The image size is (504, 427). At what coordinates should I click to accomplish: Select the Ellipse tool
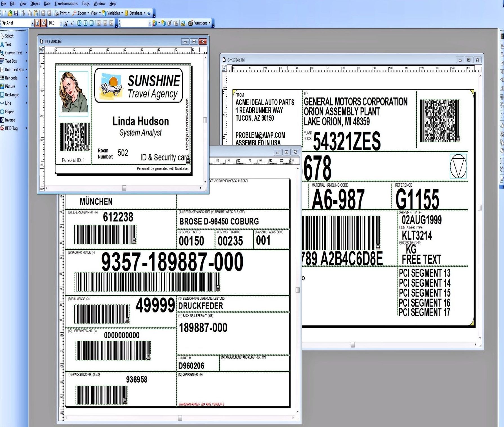(9, 112)
